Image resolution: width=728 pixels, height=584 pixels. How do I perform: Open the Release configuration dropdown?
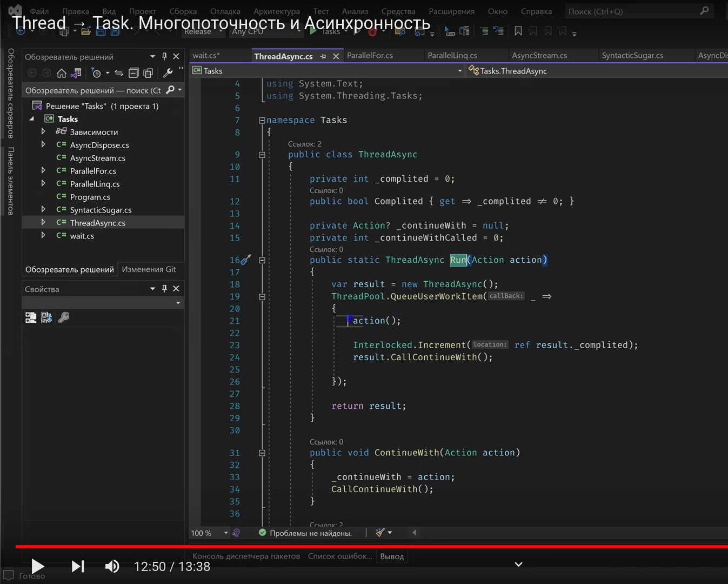point(203,31)
